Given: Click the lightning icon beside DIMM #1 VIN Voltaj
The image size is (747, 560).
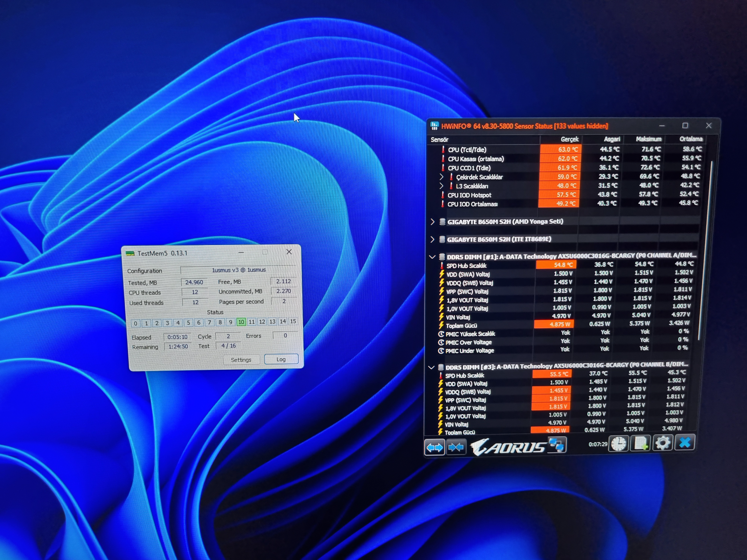Looking at the screenshot, I should pos(441,317).
